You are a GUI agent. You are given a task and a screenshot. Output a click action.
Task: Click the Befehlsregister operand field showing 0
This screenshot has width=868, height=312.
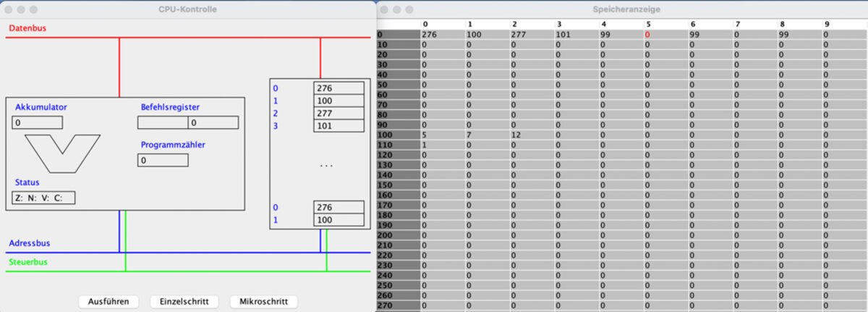tap(213, 122)
